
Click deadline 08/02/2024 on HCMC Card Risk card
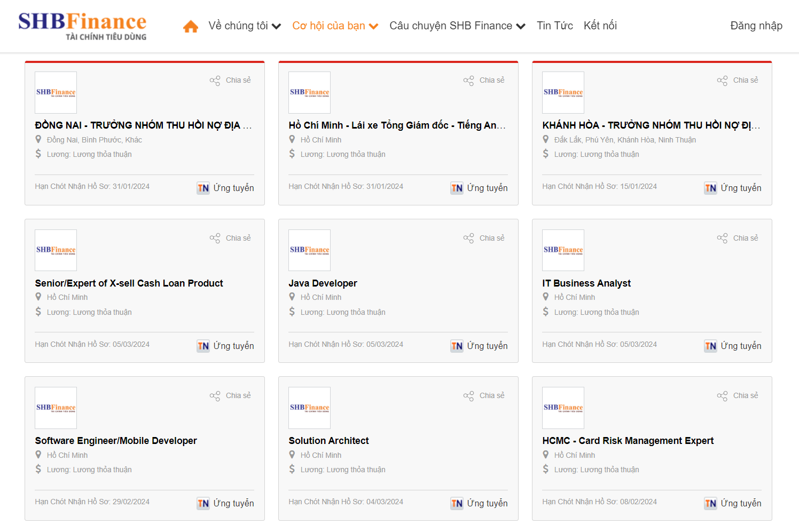pos(638,502)
